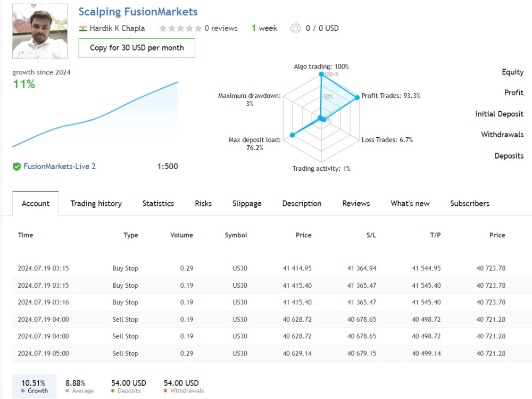Image resolution: width=532 pixels, height=399 pixels.
Task: Click the Trading activity: 1% label
Action: coord(321,169)
